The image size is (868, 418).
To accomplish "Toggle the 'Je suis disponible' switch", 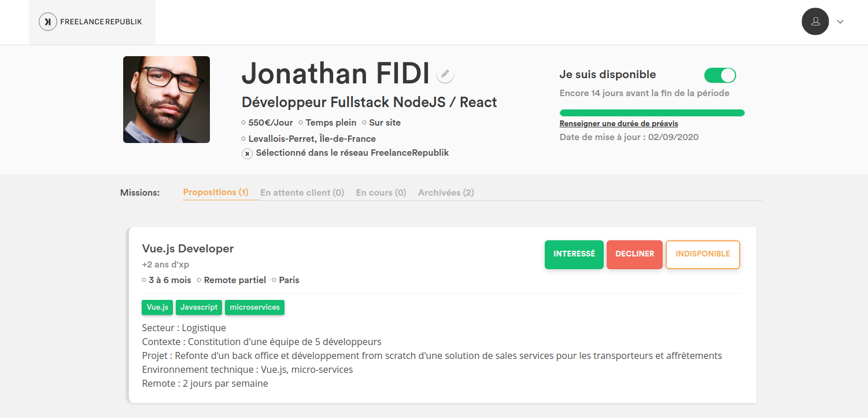I will click(x=719, y=75).
